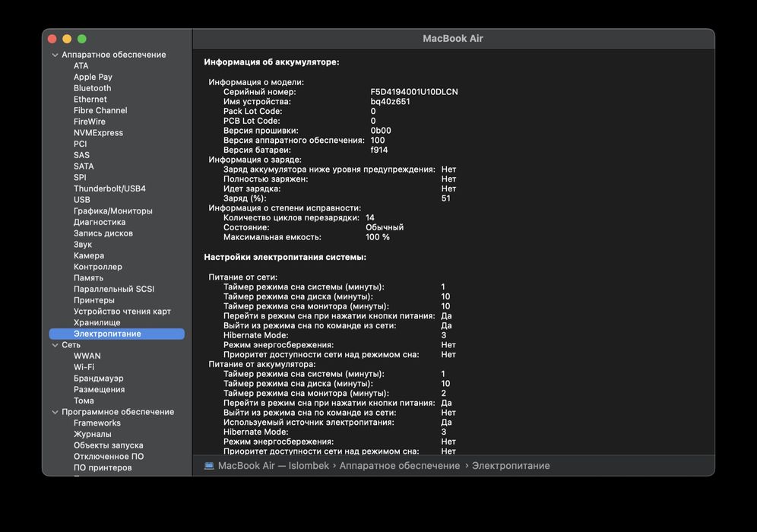Open the Контроллер entry
Image resolution: width=757 pixels, height=532 pixels.
[x=98, y=267]
